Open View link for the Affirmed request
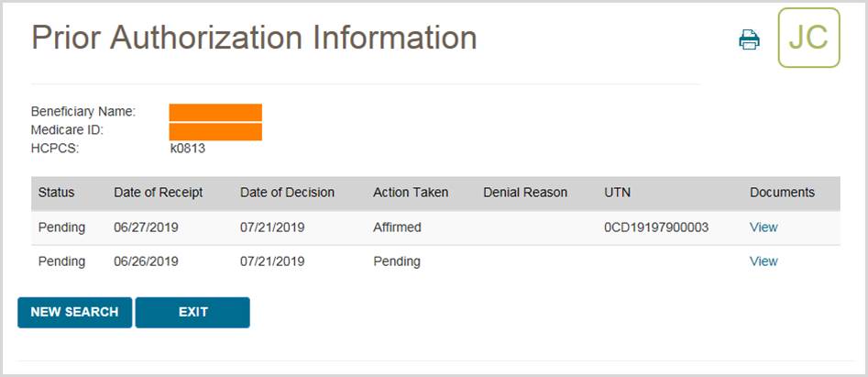The height and width of the screenshot is (377, 868). click(x=763, y=227)
